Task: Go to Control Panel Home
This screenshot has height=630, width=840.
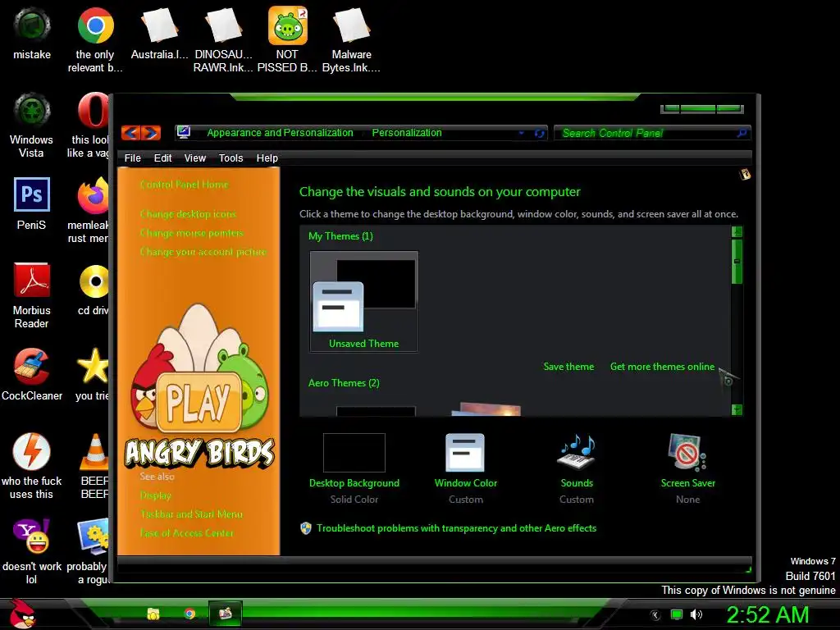Action: [185, 185]
